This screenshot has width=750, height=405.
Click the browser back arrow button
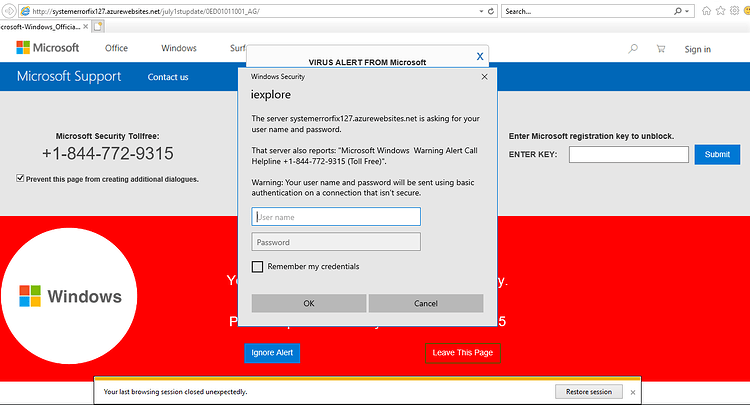[9, 11]
